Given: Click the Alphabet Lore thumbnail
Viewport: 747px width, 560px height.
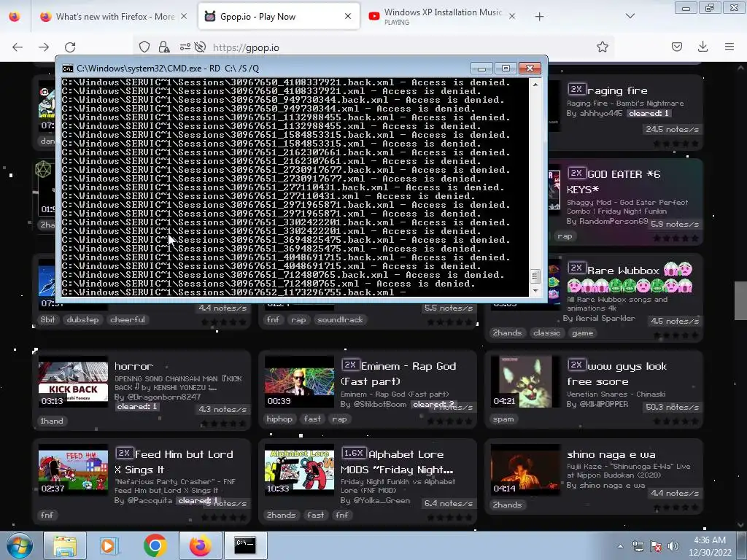Looking at the screenshot, I should [x=299, y=470].
